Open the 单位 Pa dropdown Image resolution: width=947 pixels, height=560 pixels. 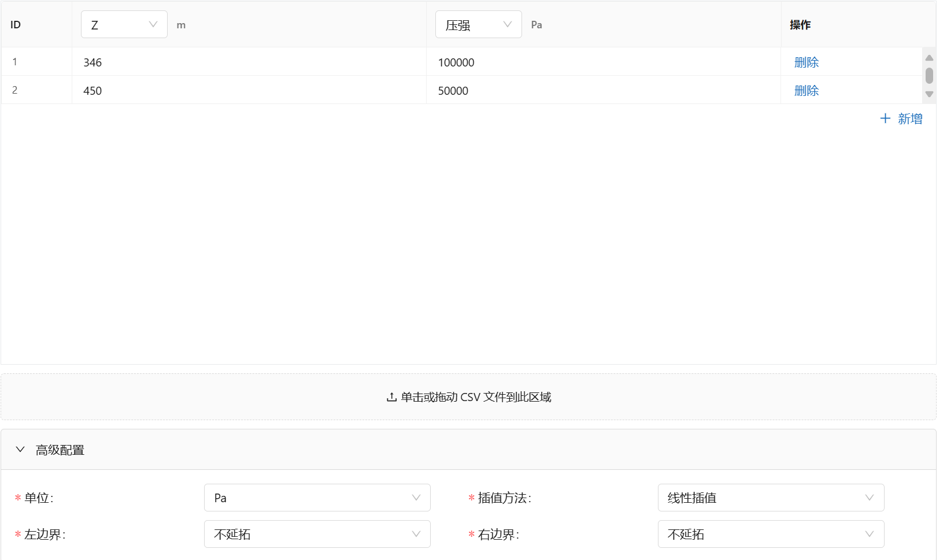[x=317, y=498]
